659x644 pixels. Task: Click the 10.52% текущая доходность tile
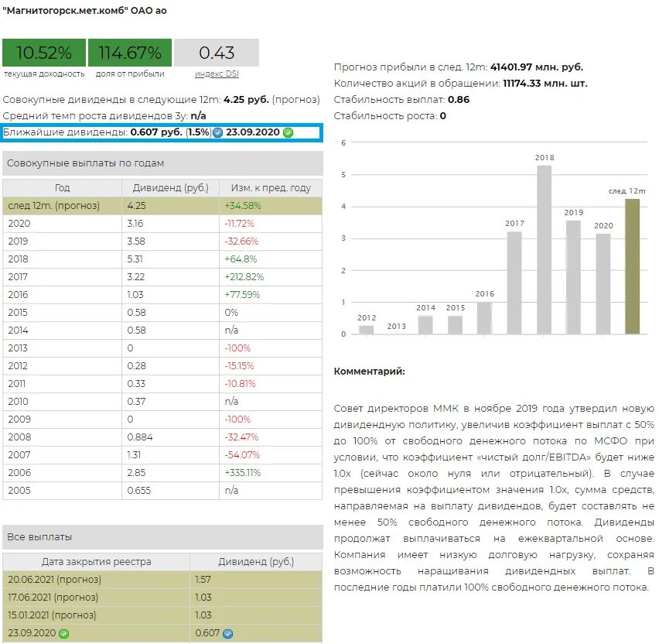point(44,53)
